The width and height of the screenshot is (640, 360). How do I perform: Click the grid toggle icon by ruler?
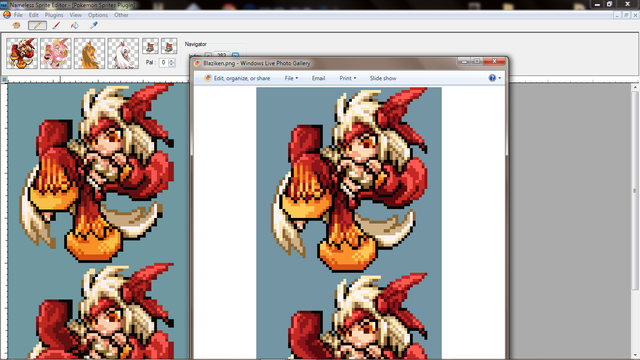coord(4,79)
